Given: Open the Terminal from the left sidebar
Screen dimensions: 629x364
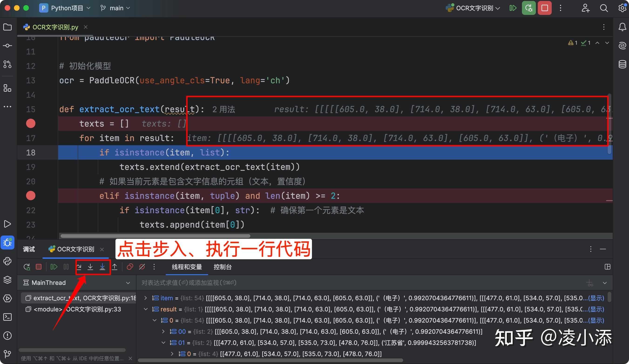Looking at the screenshot, I should tap(7, 317).
